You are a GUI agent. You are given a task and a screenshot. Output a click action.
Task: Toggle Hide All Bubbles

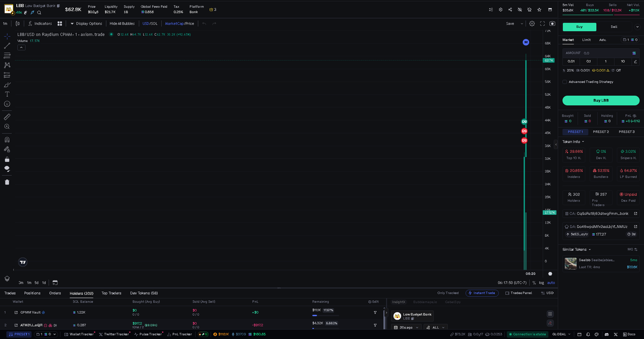[122, 24]
